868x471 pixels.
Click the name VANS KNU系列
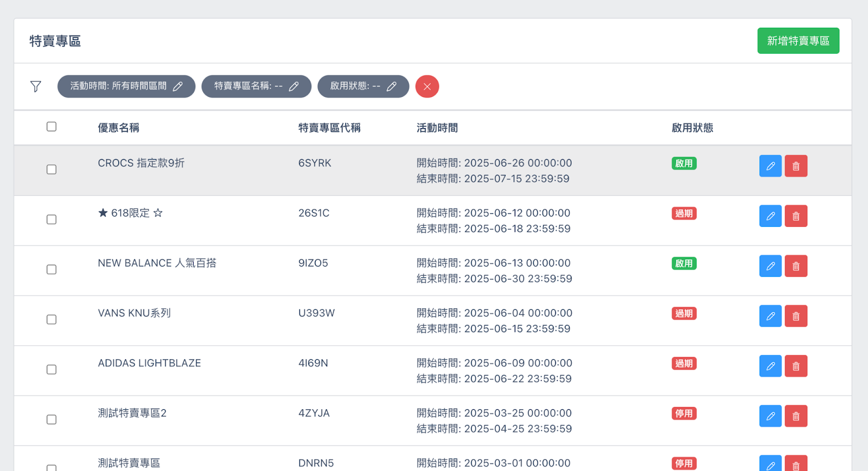134,313
